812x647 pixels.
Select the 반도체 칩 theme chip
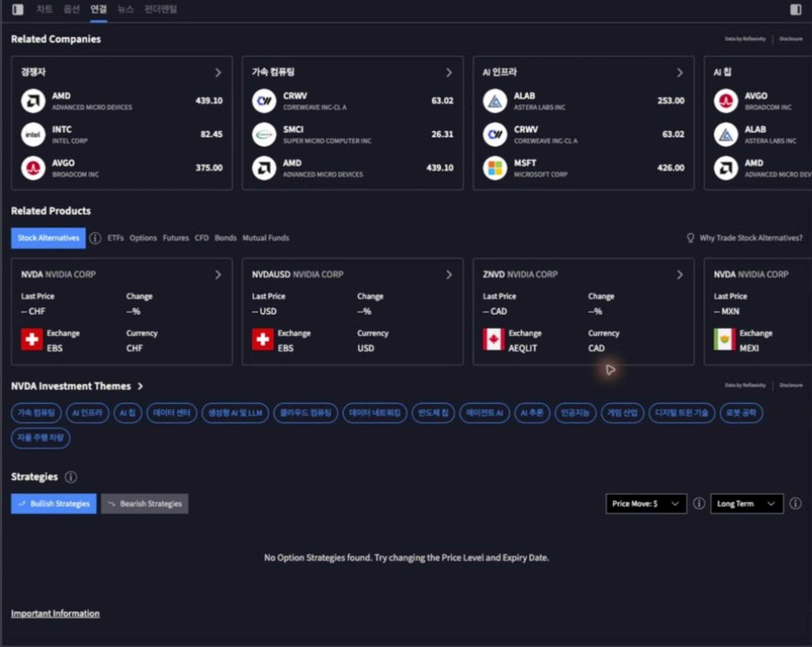[x=434, y=413]
